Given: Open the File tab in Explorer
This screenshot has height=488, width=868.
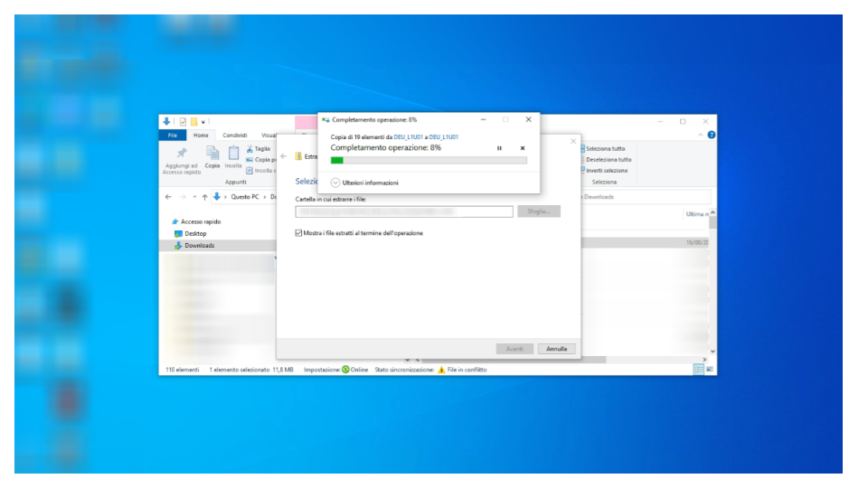Looking at the screenshot, I should point(173,136).
